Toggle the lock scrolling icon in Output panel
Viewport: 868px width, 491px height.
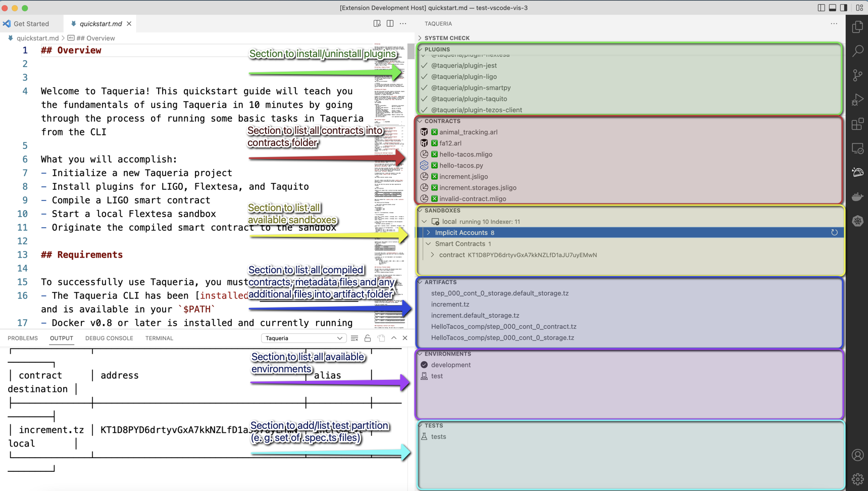click(x=368, y=338)
